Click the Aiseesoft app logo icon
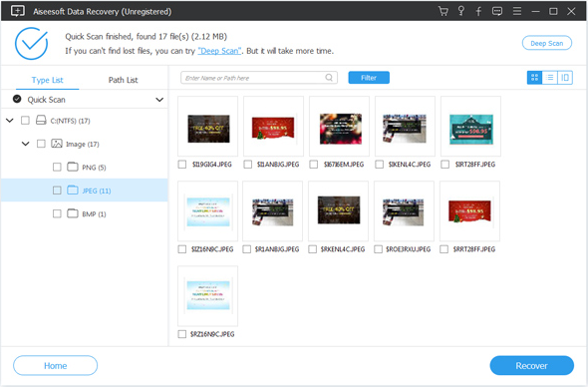Viewport: 588px width, 387px height. coord(17,11)
